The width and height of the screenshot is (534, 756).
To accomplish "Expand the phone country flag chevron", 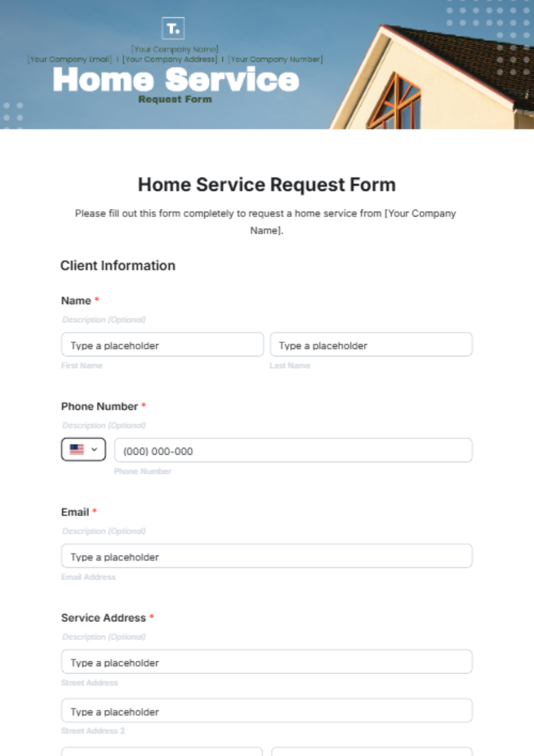I will point(94,449).
